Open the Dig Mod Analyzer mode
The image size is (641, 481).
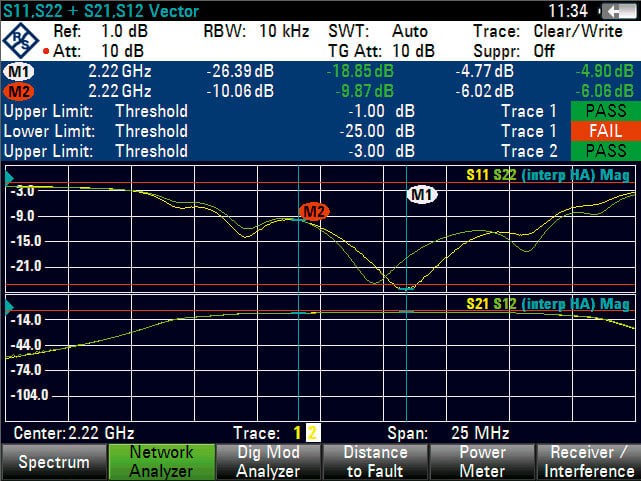[x=269, y=462]
